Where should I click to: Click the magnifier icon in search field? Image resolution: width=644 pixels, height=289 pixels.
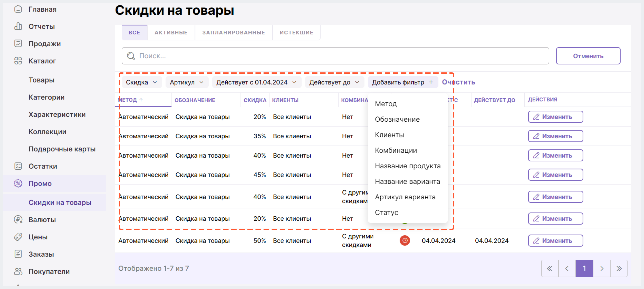tap(131, 56)
